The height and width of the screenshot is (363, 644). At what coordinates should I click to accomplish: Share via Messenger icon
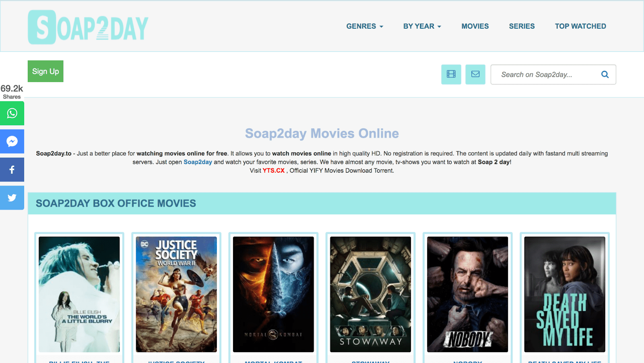click(12, 142)
